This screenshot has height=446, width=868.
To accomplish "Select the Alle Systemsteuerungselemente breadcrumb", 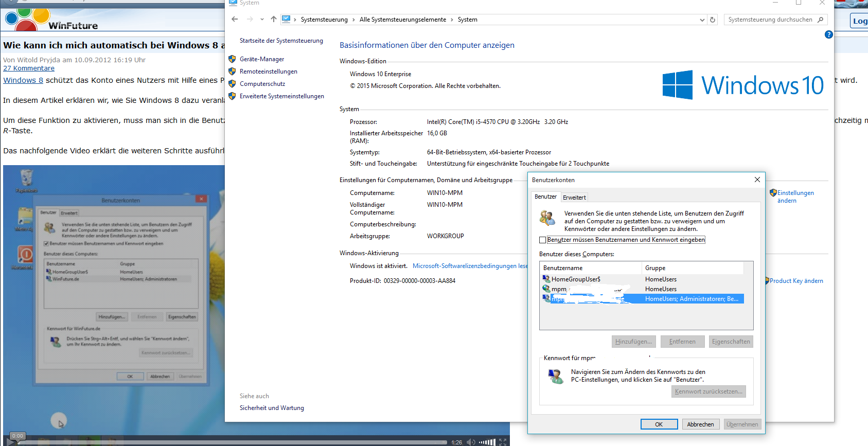I will pyautogui.click(x=403, y=20).
